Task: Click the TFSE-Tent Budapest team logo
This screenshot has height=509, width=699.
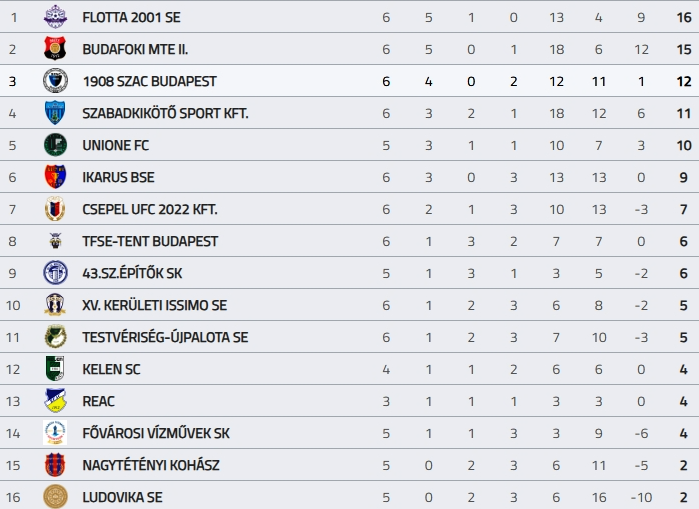Action: pos(55,241)
